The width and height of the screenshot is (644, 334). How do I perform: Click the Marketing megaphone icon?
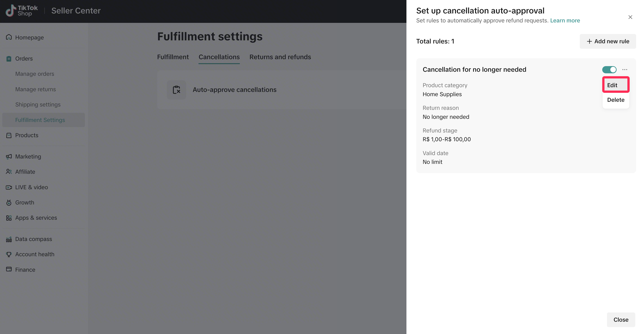[x=9, y=156]
